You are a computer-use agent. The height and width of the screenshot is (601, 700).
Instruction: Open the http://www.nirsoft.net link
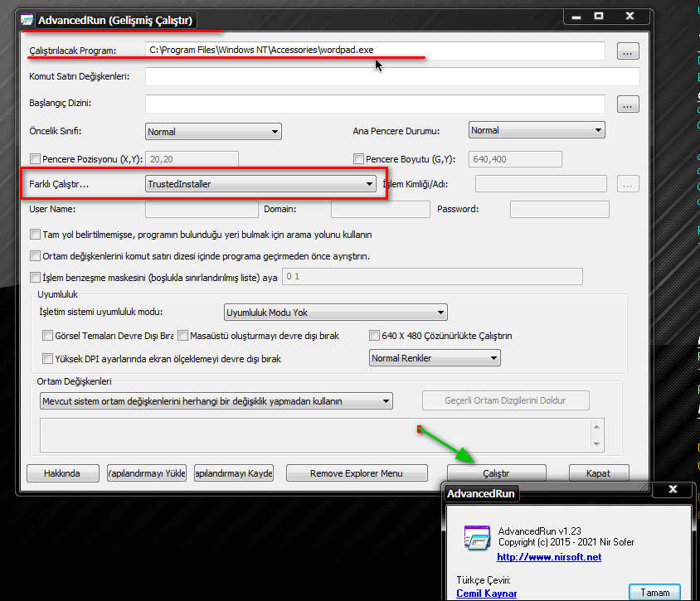549,557
